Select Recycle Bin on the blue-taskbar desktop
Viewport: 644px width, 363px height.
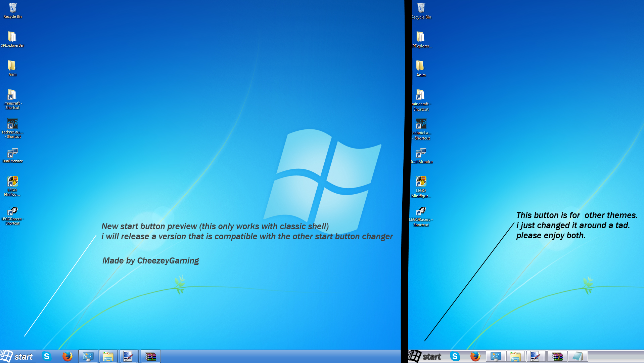click(x=12, y=10)
